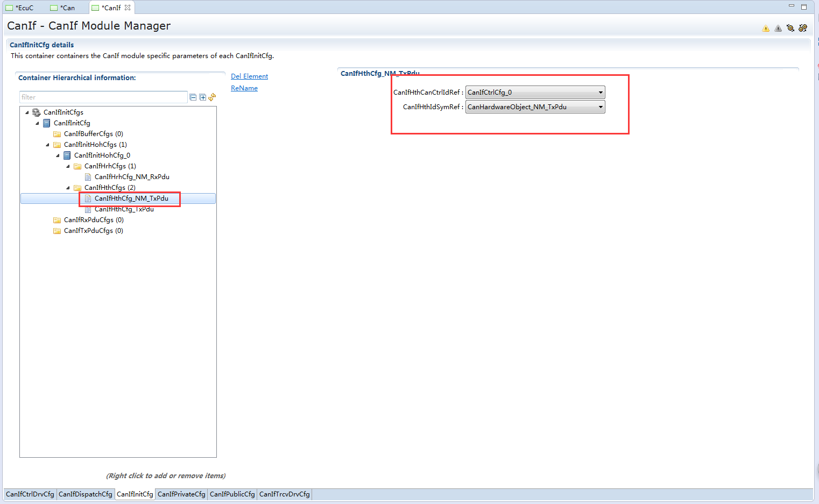Collapse all tree nodes using the minus icon

193,97
